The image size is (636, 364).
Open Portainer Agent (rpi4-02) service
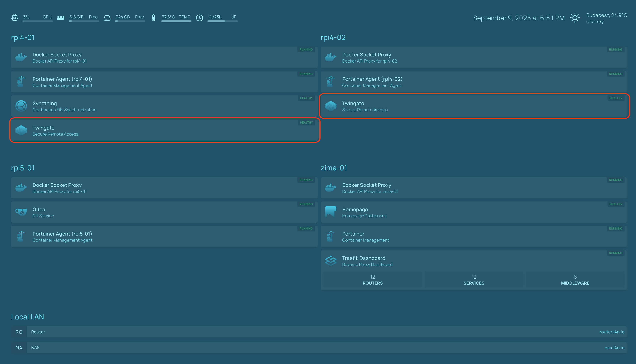coord(372,79)
